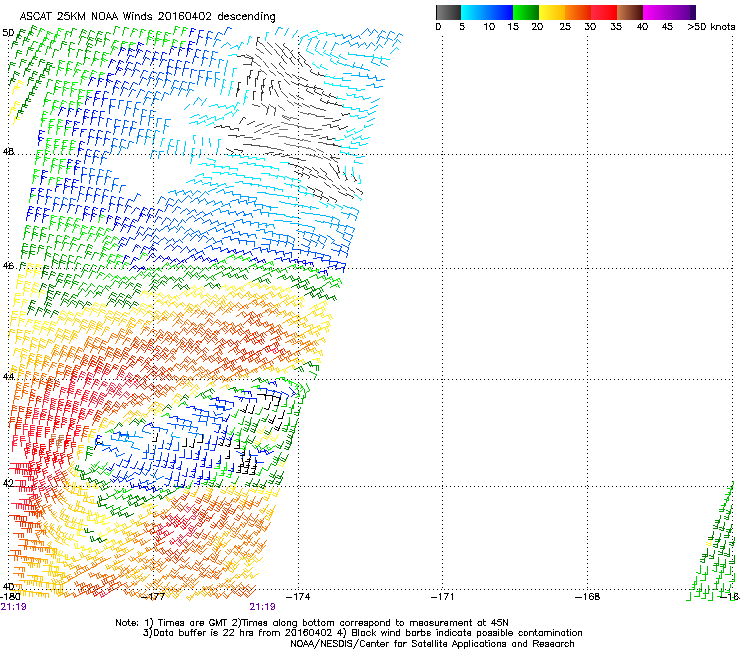Click the latitude label 44
Image resolution: width=740 pixels, height=650 pixels.
coord(8,376)
